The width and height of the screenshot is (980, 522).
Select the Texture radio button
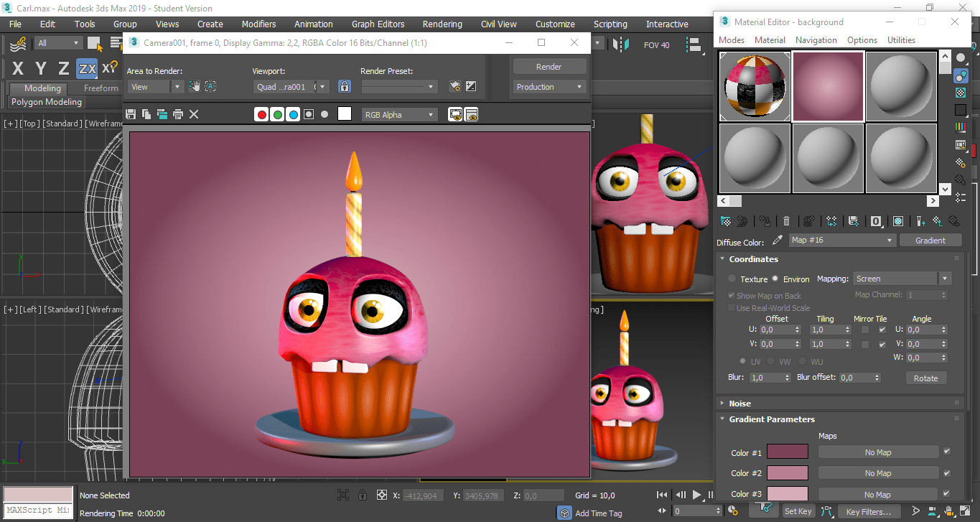click(732, 279)
